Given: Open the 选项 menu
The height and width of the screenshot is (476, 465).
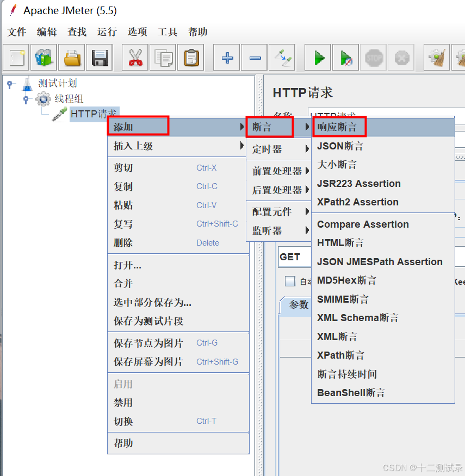Looking at the screenshot, I should [137, 32].
